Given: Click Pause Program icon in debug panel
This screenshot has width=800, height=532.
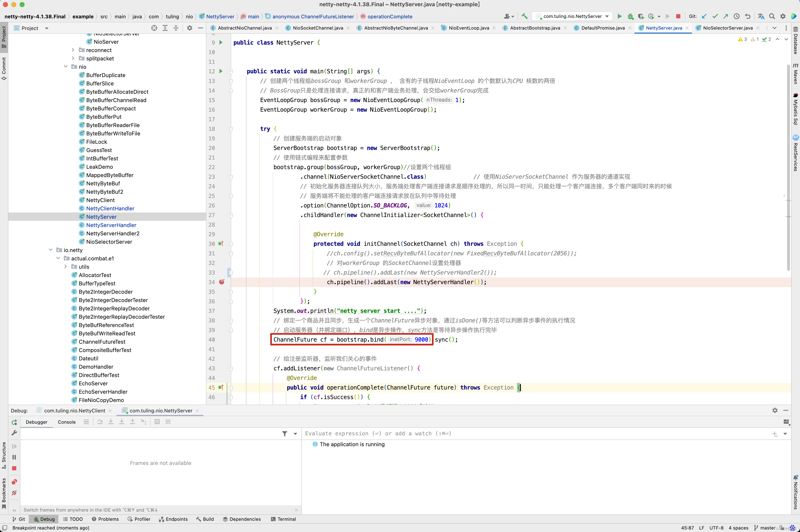Looking at the screenshot, I should (x=14, y=457).
